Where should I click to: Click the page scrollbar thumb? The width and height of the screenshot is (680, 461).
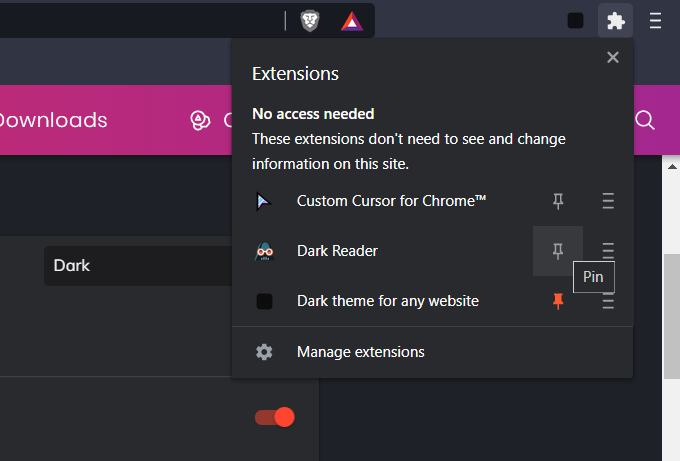tap(672, 317)
